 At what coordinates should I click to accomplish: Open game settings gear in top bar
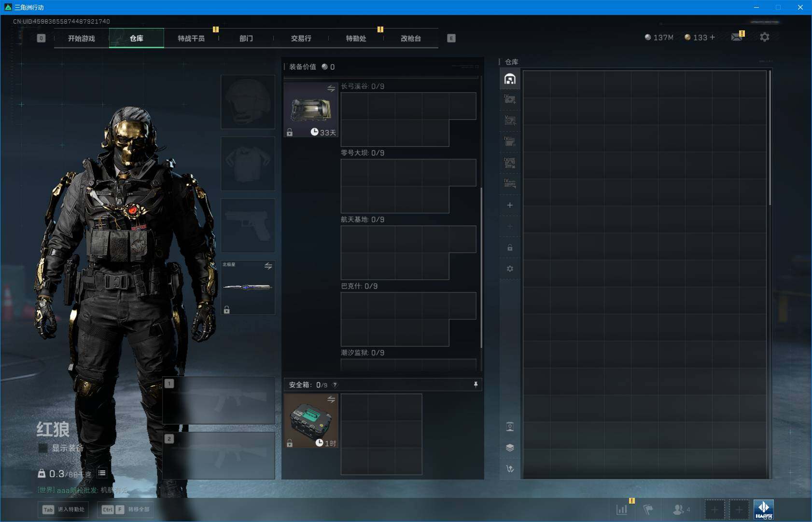764,37
